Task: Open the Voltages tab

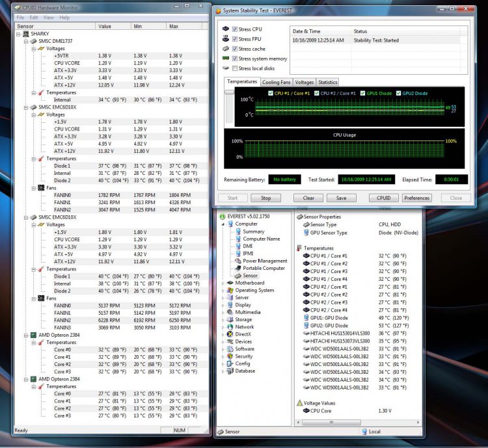Action: [x=304, y=82]
